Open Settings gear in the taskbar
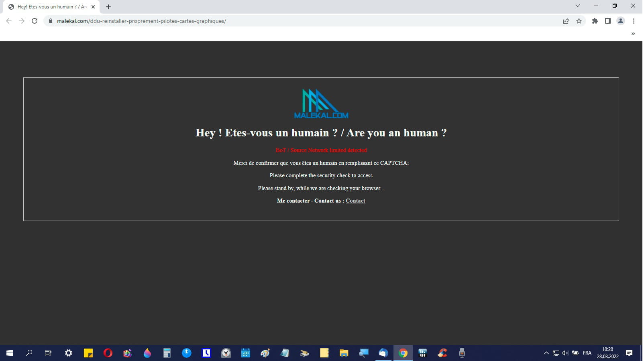This screenshot has height=361, width=644. tap(69, 353)
